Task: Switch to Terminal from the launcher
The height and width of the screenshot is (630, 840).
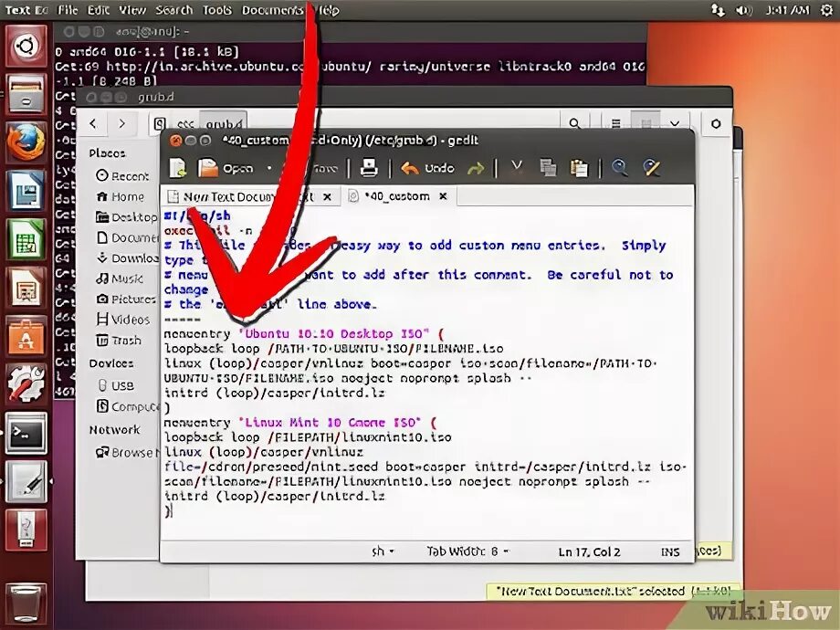Action: pyautogui.click(x=26, y=433)
